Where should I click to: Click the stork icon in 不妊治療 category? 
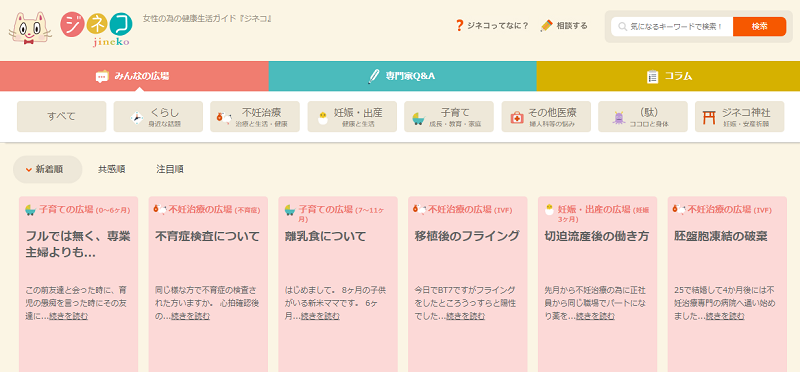point(224,117)
